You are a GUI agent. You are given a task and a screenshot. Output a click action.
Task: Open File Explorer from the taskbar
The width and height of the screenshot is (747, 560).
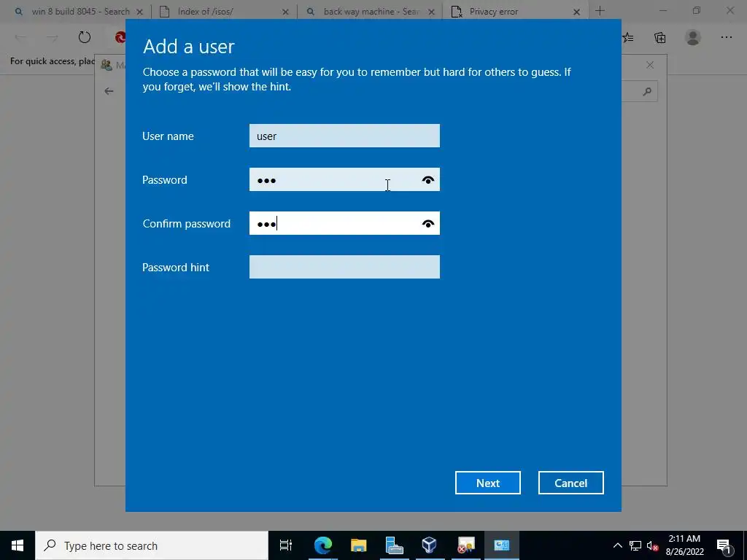click(x=358, y=545)
